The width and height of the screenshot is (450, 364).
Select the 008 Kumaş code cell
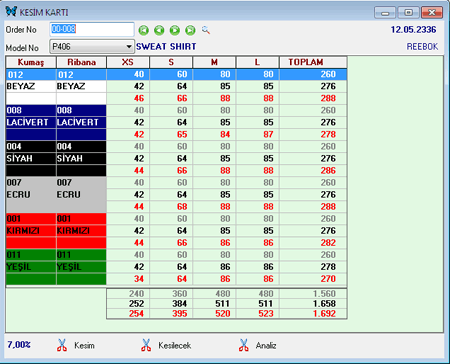[31, 110]
